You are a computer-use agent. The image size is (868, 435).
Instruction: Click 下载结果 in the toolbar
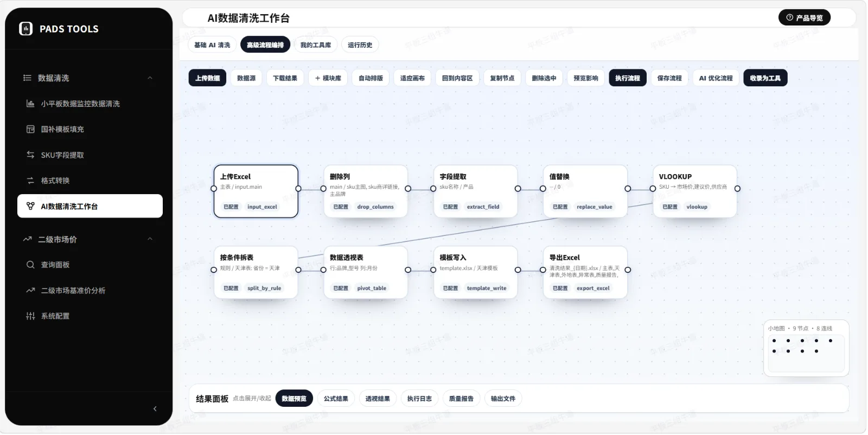click(x=285, y=78)
